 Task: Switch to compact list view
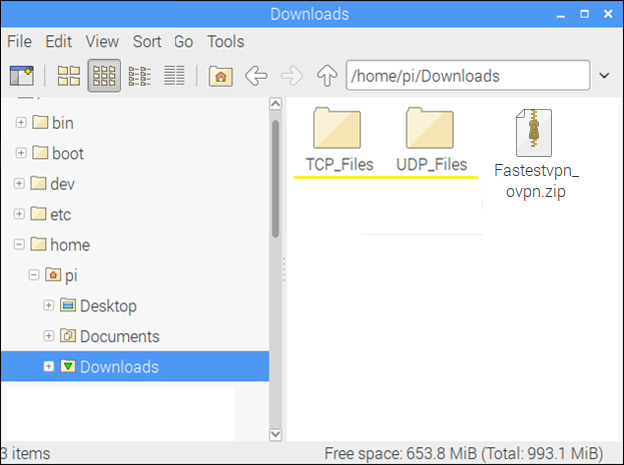pos(140,76)
